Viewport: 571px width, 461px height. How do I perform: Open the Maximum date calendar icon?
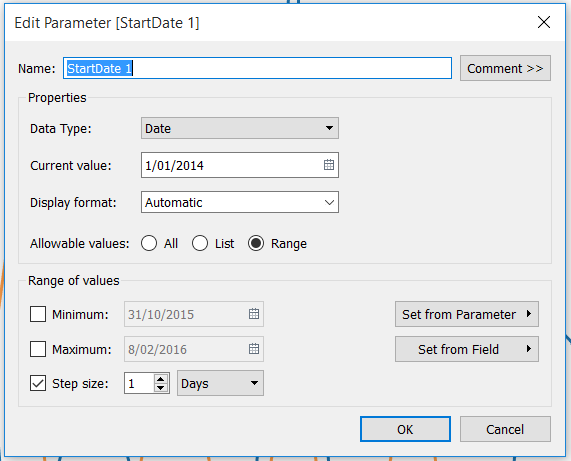click(254, 349)
